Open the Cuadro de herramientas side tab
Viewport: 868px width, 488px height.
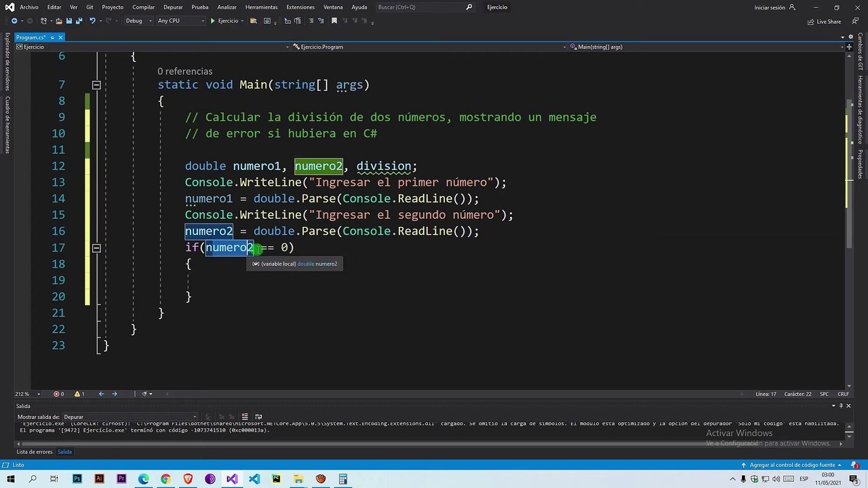click(7, 124)
